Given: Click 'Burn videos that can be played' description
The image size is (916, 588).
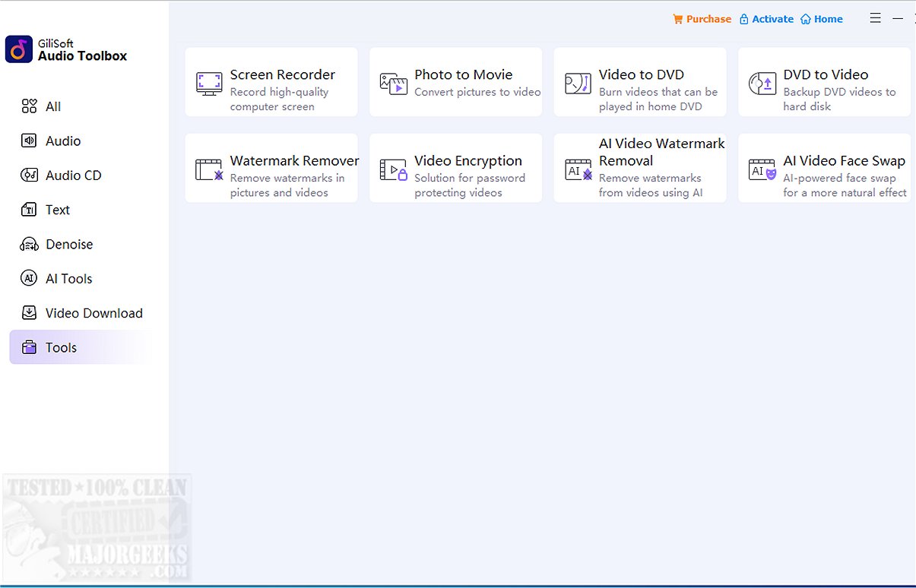Looking at the screenshot, I should (x=658, y=100).
